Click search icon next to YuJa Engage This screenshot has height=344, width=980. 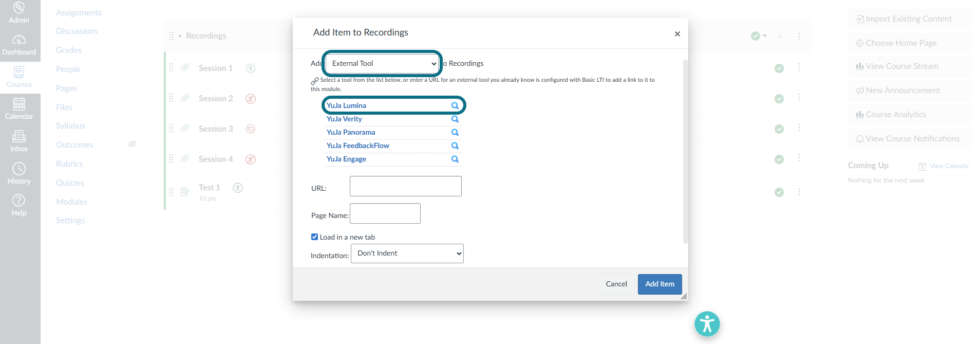coord(455,159)
